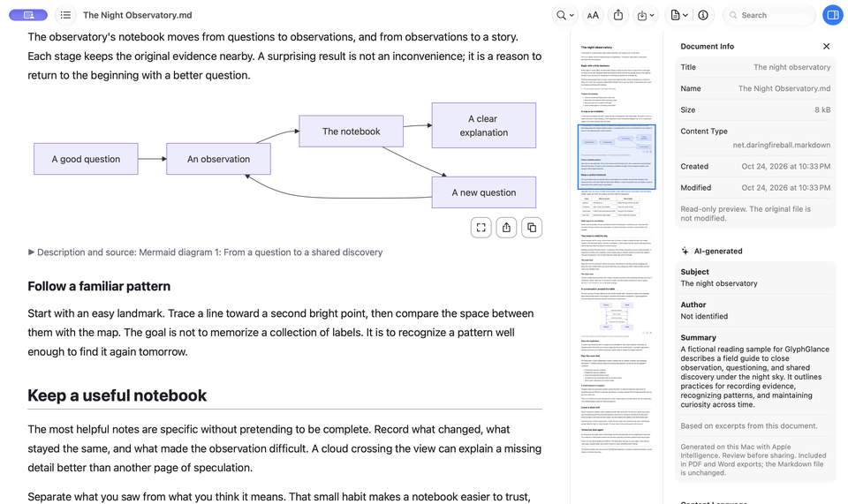Viewport: 848px width, 504px height.
Task: Click the Document Info panel heading
Action: (x=707, y=47)
